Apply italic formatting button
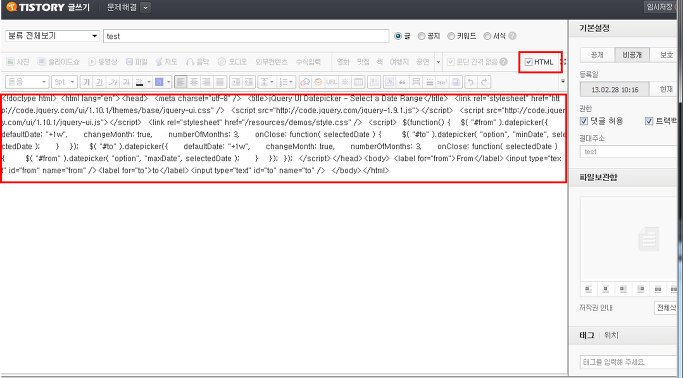Screen dimensions: 683x378 tap(113, 82)
